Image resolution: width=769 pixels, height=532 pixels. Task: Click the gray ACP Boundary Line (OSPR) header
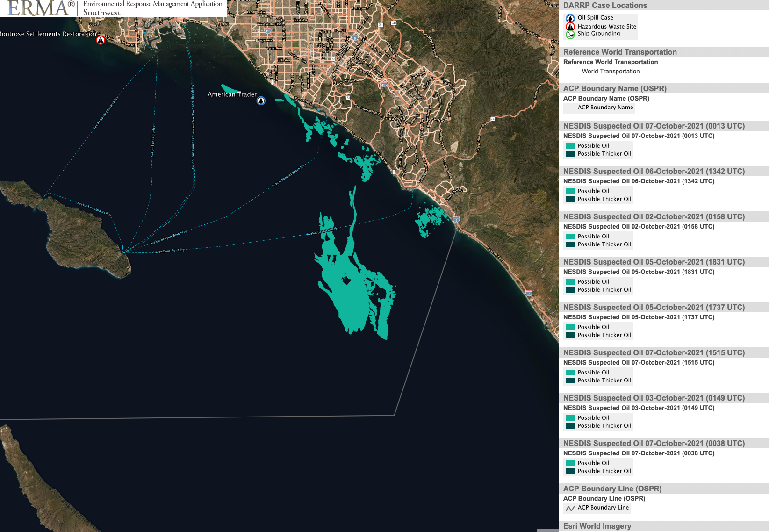(x=664, y=489)
